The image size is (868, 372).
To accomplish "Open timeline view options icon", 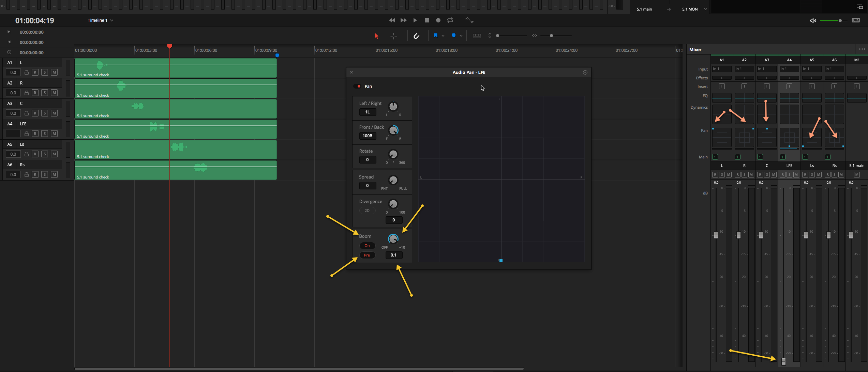I will [x=477, y=36].
